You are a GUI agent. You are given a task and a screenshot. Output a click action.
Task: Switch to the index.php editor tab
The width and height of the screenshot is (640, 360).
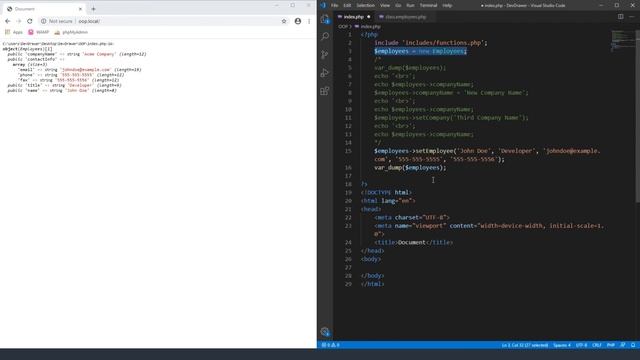[x=353, y=17]
